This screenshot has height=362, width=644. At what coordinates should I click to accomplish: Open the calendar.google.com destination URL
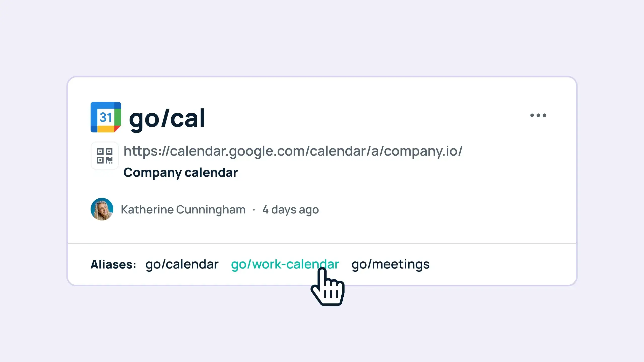293,151
